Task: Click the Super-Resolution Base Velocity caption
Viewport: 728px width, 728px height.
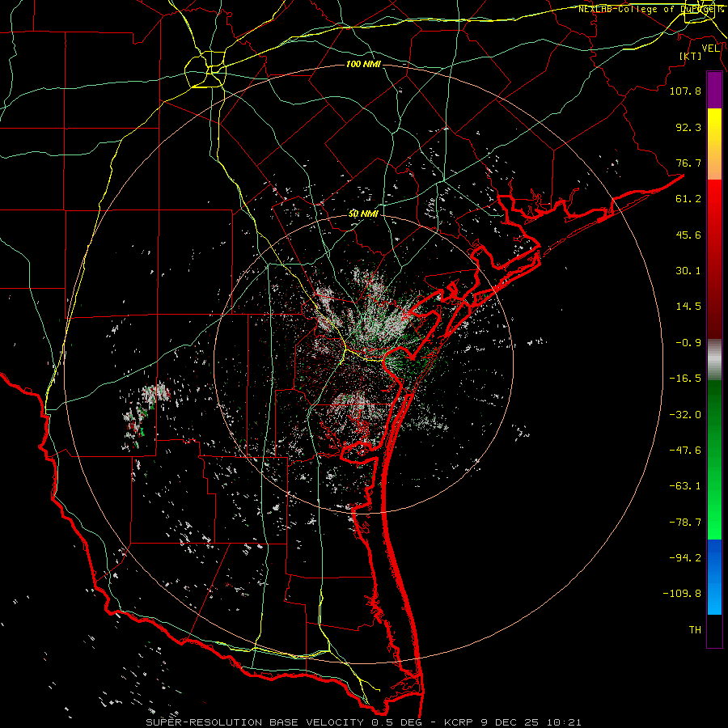Action: (x=363, y=722)
